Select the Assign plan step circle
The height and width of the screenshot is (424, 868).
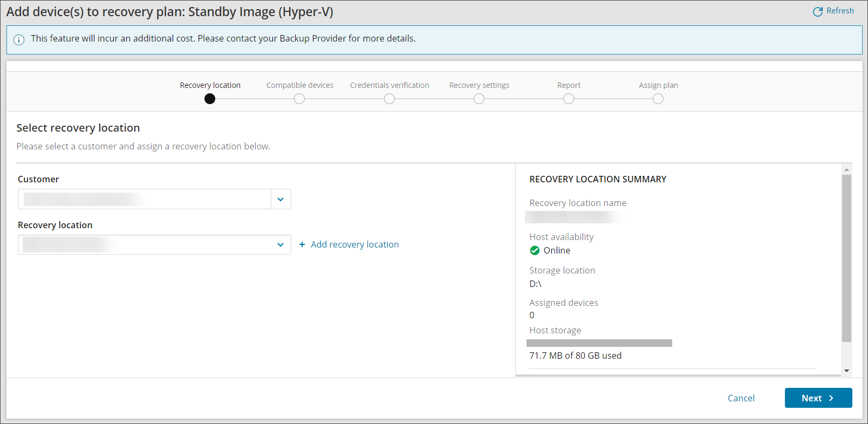[658, 99]
